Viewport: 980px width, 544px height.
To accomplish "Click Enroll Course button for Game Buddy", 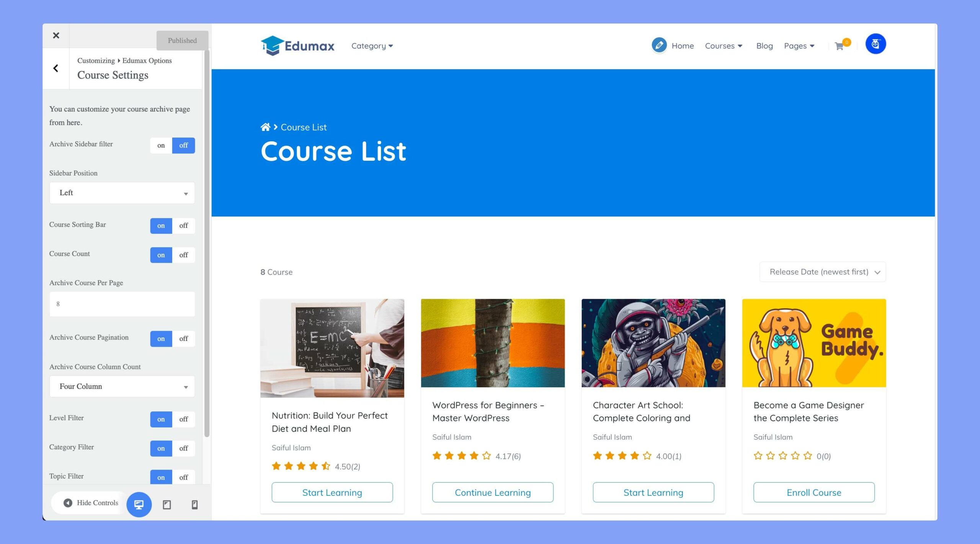I will (813, 492).
